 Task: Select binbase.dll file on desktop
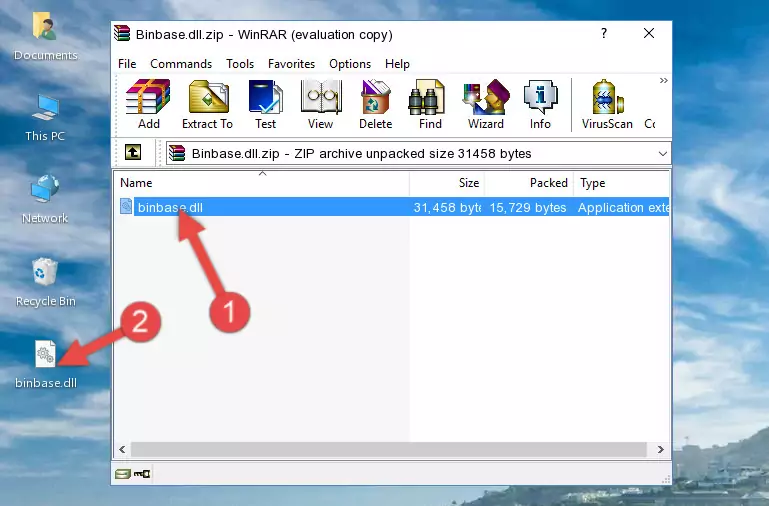pyautogui.click(x=45, y=365)
